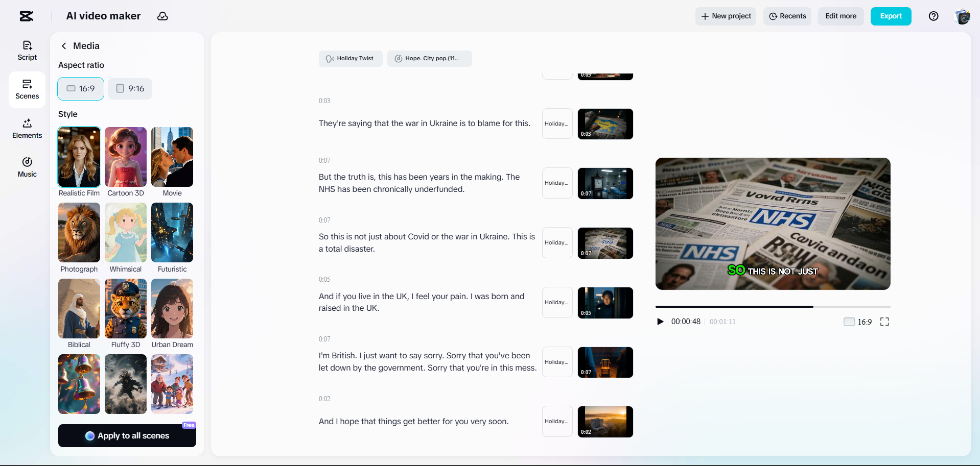Select empty chair scene thumbnail
This screenshot has height=466, width=980.
tap(605, 362)
